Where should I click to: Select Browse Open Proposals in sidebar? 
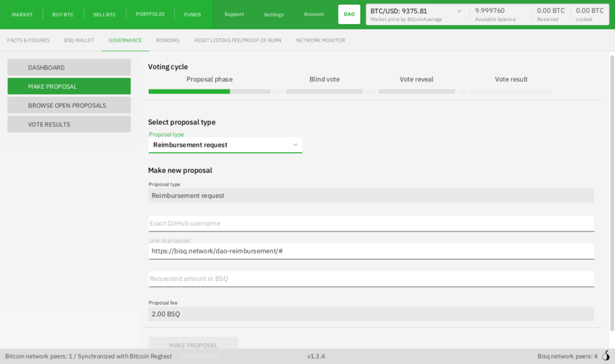(x=69, y=105)
